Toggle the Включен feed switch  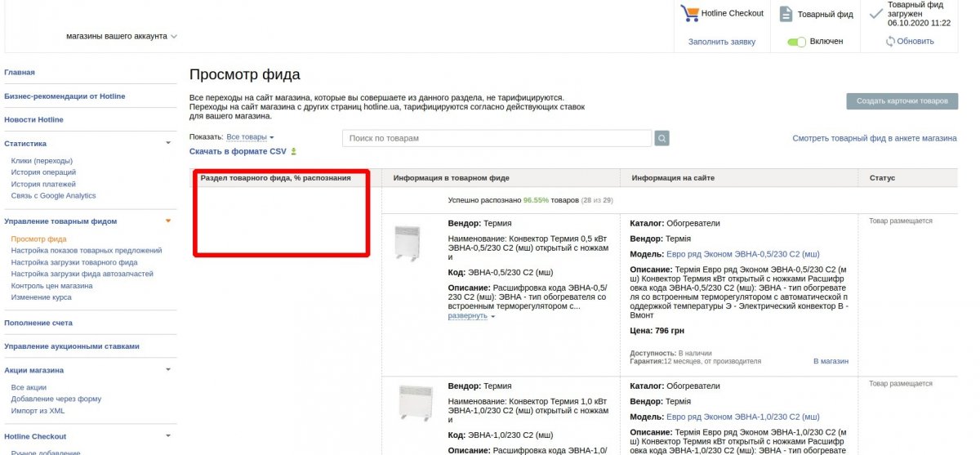tap(797, 42)
